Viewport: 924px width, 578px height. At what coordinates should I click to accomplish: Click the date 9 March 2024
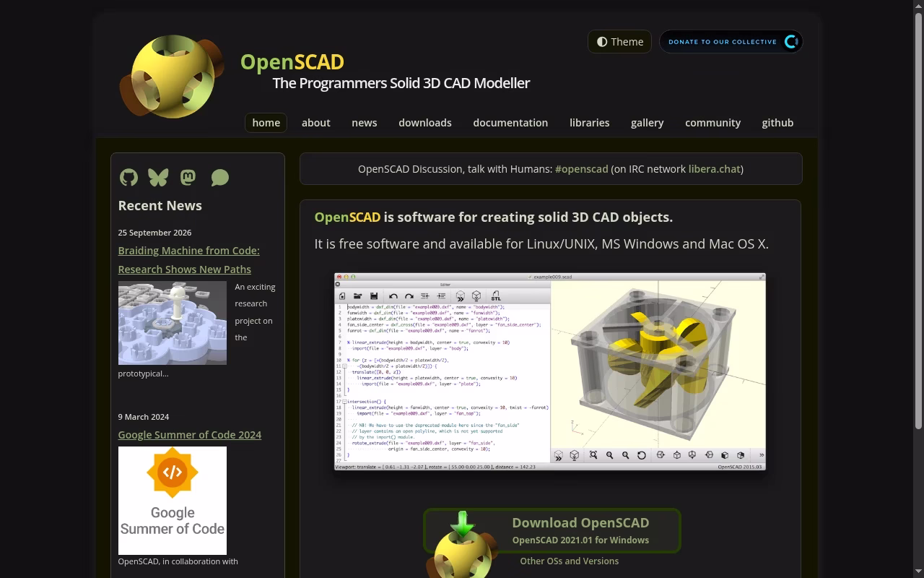tap(144, 417)
